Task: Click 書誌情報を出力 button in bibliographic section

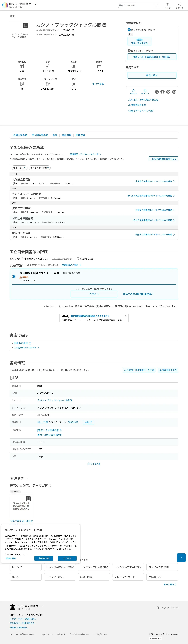Action: point(168,370)
